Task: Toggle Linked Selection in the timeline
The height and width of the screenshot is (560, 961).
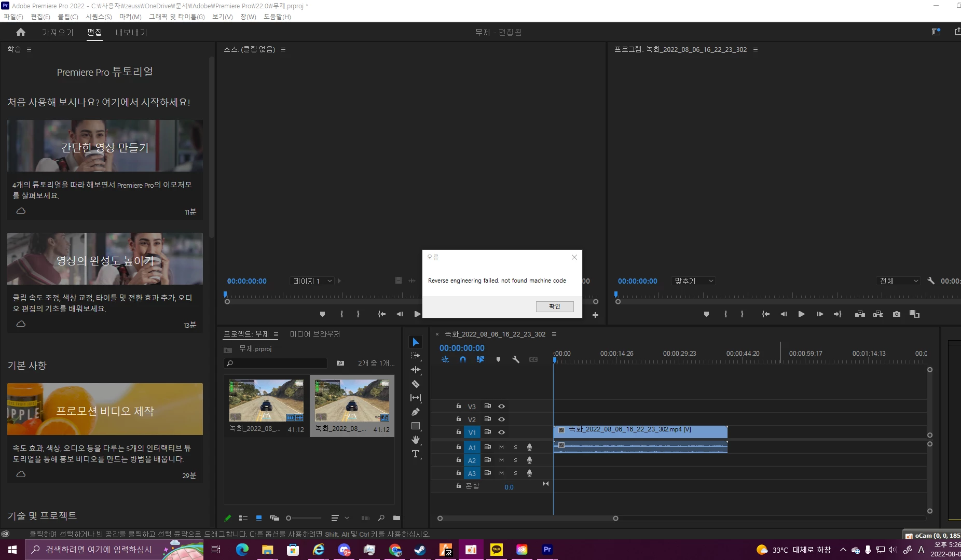Action: tap(480, 359)
